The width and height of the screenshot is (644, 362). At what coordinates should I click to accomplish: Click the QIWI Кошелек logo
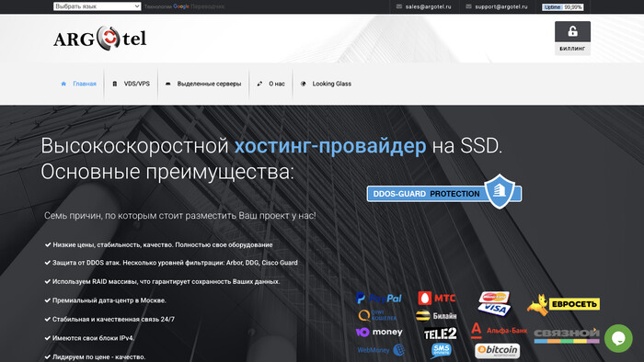tap(377, 315)
